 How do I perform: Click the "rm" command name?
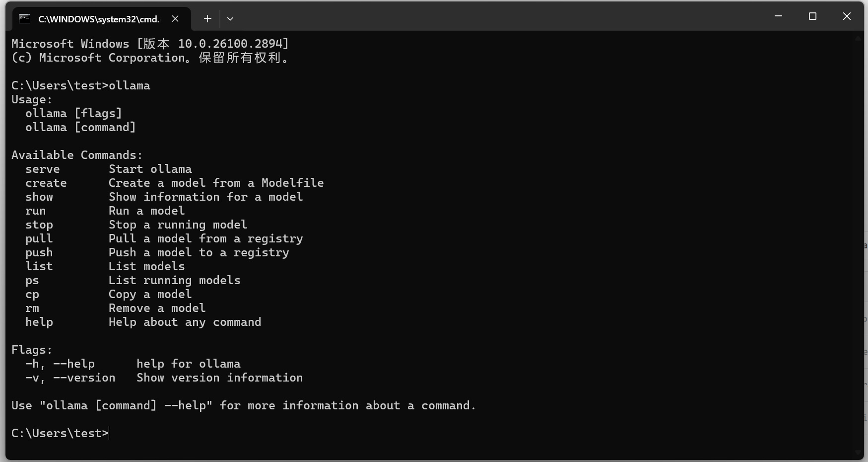coord(32,308)
